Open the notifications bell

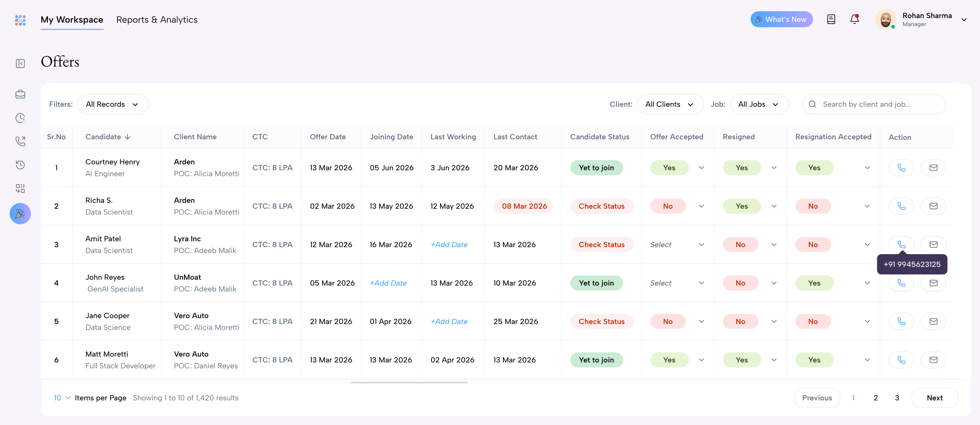point(854,19)
